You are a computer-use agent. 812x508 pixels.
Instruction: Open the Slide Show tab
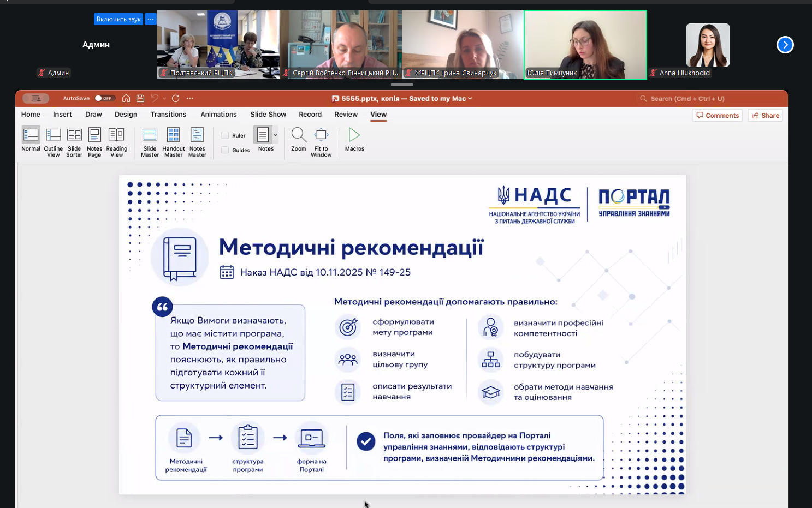coord(268,115)
